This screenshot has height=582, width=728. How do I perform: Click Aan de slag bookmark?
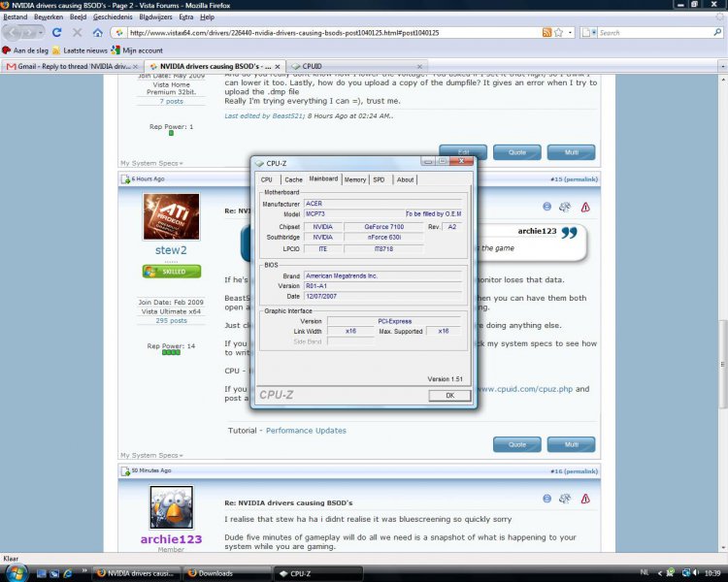25,50
